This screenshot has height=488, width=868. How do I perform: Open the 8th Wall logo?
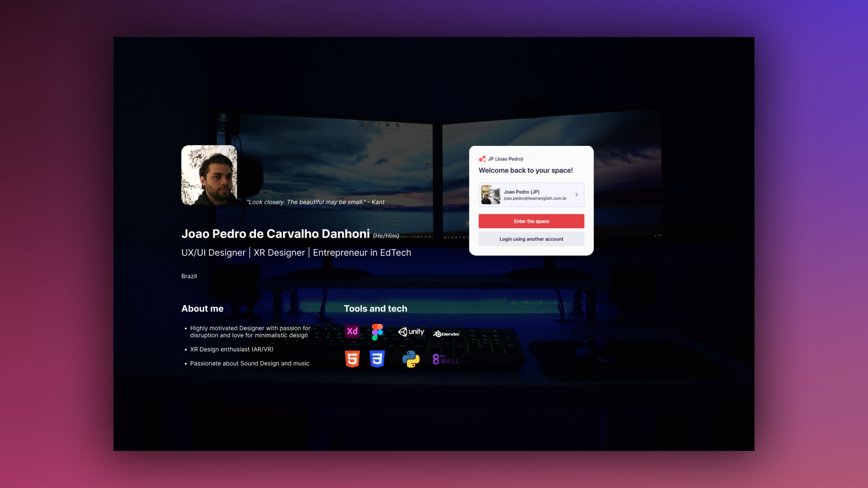(446, 360)
